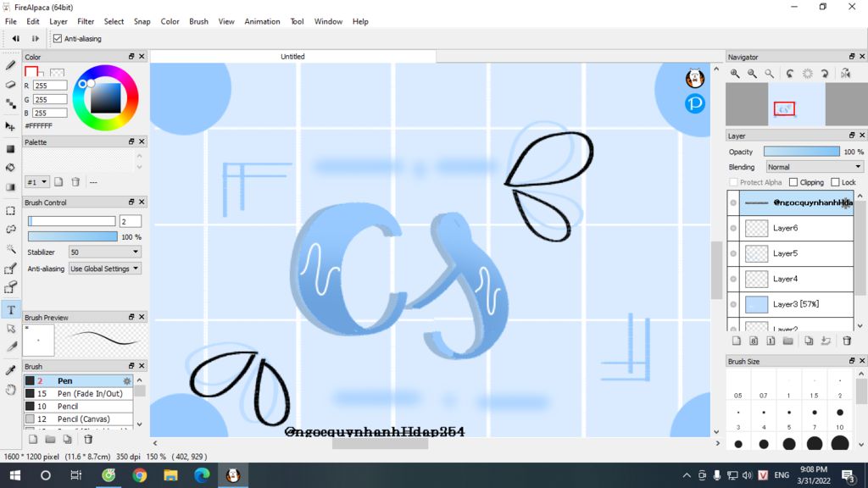Click the pixiv icon on the canvas
This screenshot has height=488, width=868.
(x=695, y=103)
